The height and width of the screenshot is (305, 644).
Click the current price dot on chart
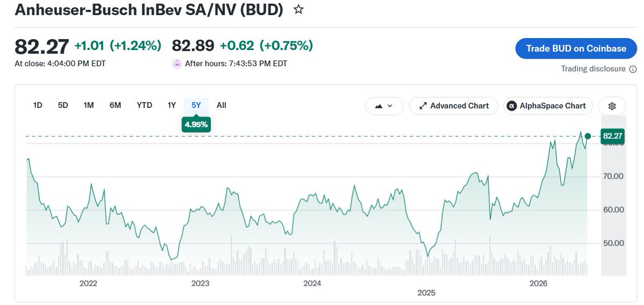pos(588,136)
